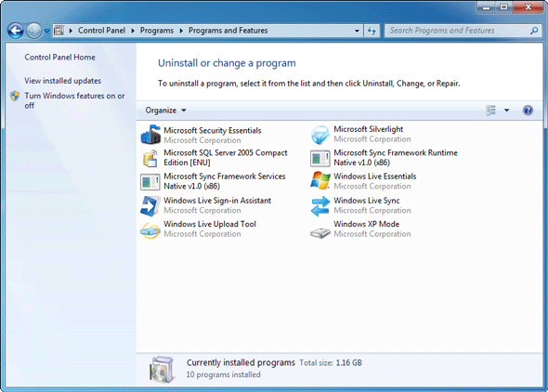Expand the arrow after Control Panel breadcrumb
The height and width of the screenshot is (392, 548).
pyautogui.click(x=133, y=31)
